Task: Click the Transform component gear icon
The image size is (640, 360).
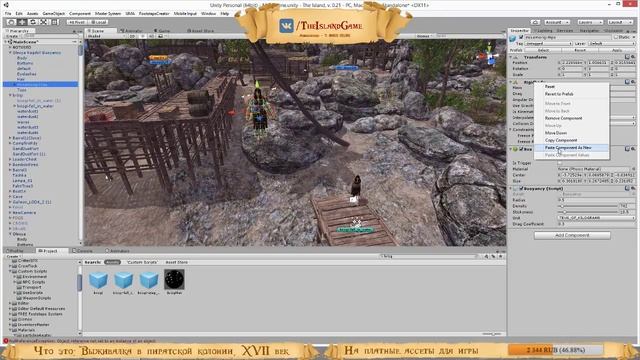Action: [x=633, y=57]
